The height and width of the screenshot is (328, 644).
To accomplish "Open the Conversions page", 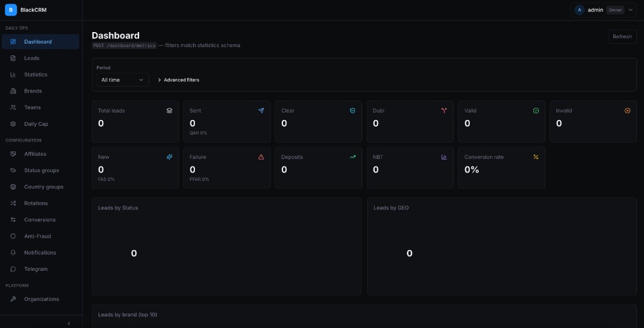I will point(41,220).
